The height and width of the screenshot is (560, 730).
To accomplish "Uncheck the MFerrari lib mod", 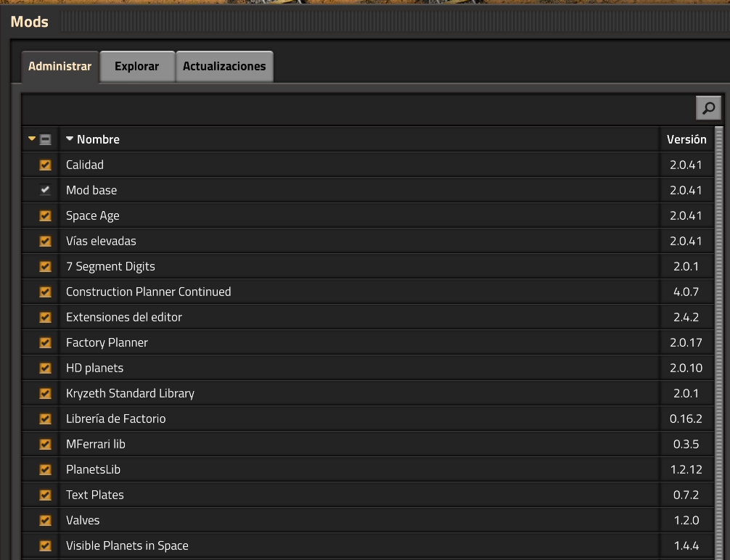I will click(45, 444).
